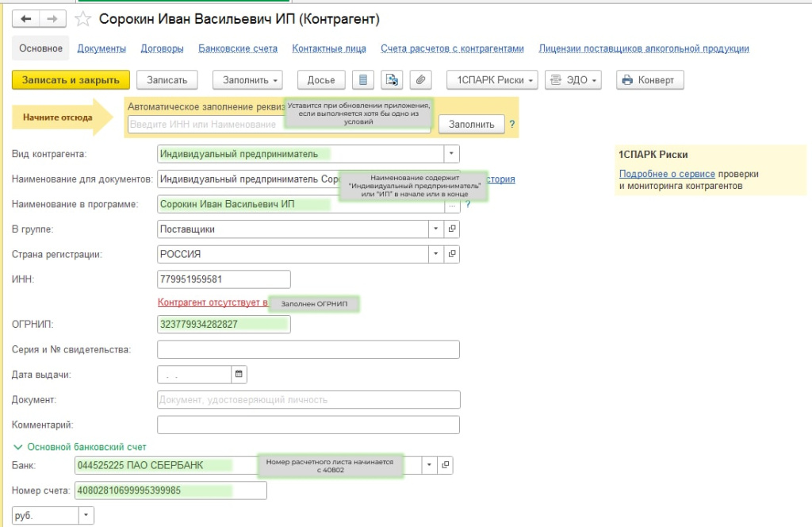Viewport: 812px width, 527px height.
Task: Switch to the Договоры tab
Action: 162,48
